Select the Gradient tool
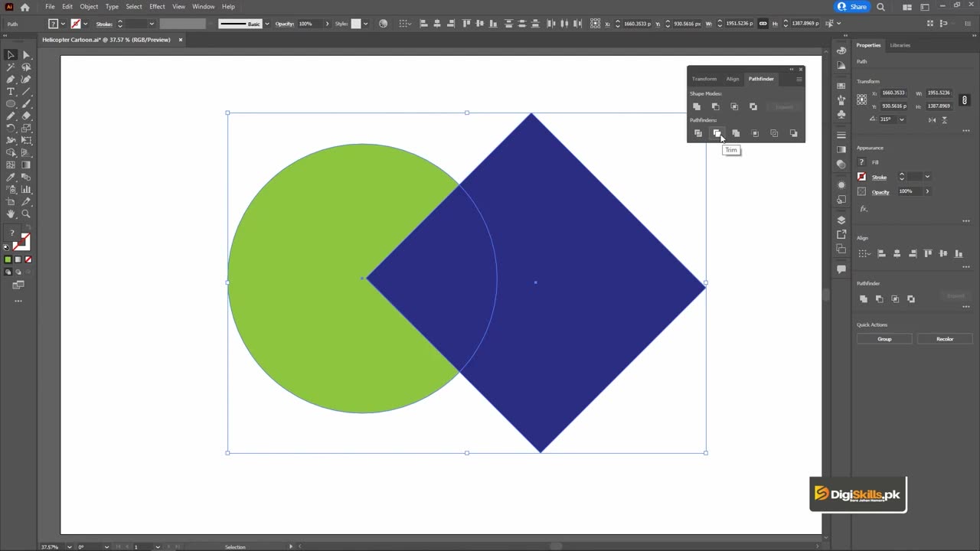Screen dimensions: 980x551 coord(26,165)
